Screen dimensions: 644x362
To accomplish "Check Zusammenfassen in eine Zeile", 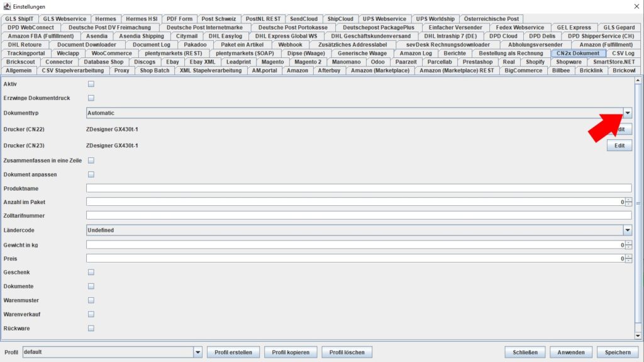I will (x=91, y=161).
